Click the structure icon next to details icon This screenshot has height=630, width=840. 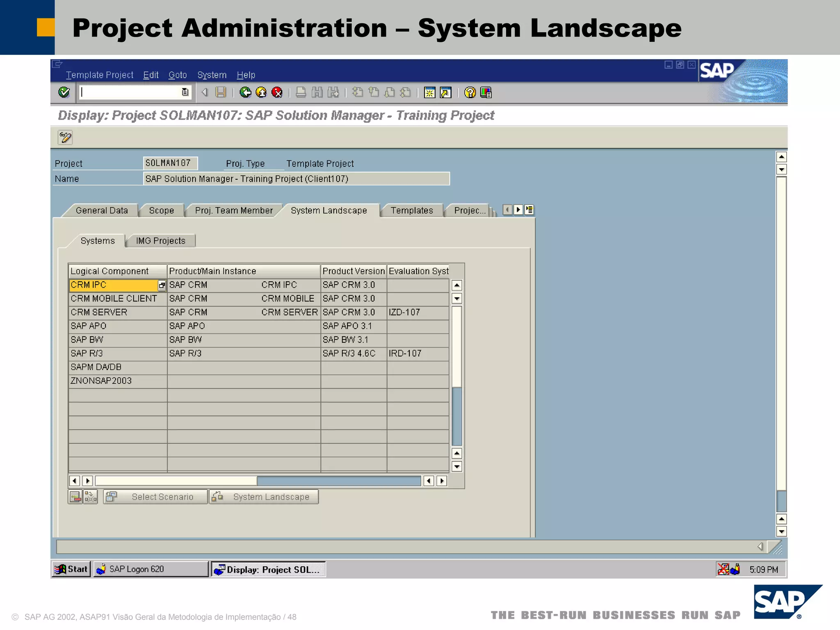tap(91, 497)
